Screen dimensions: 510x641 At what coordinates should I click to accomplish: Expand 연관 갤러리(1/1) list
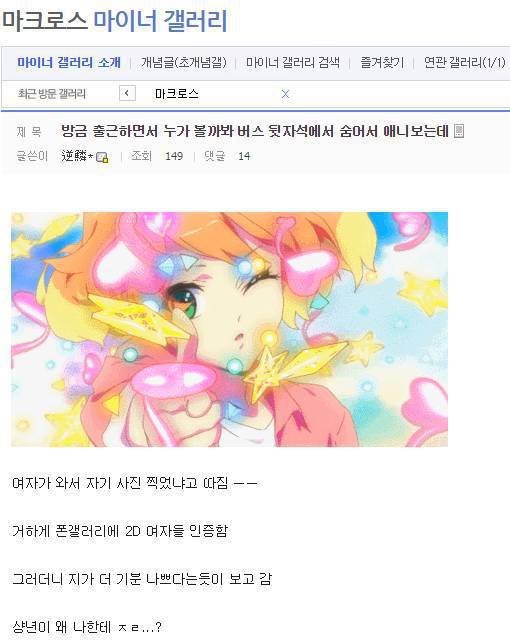(x=465, y=63)
